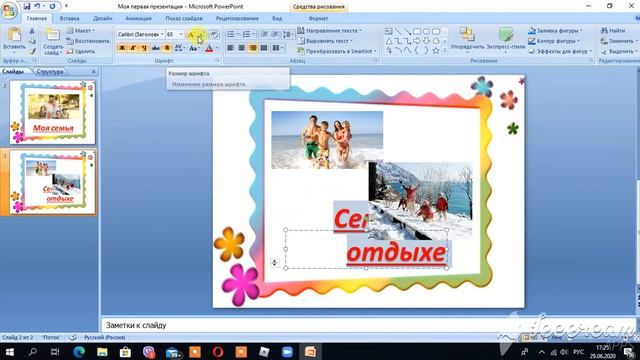The width and height of the screenshot is (640, 360).
Task: Increase font size with large A
Action: pyautogui.click(x=191, y=35)
